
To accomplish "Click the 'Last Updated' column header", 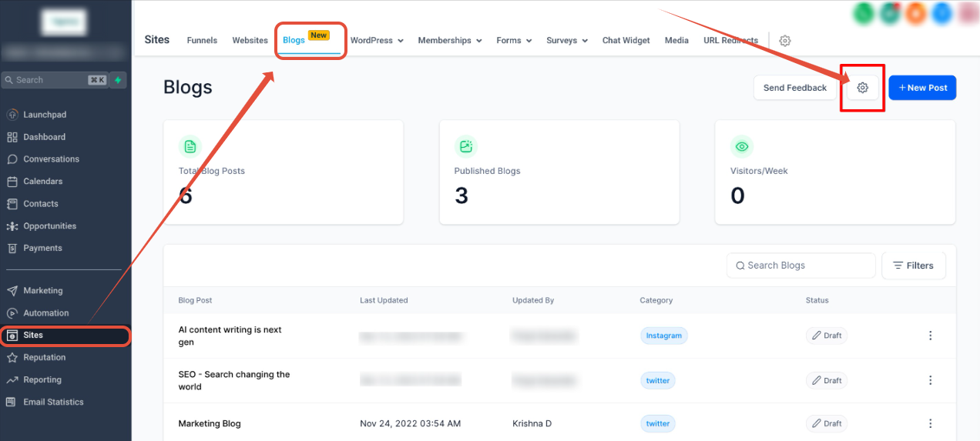I will coord(384,300).
